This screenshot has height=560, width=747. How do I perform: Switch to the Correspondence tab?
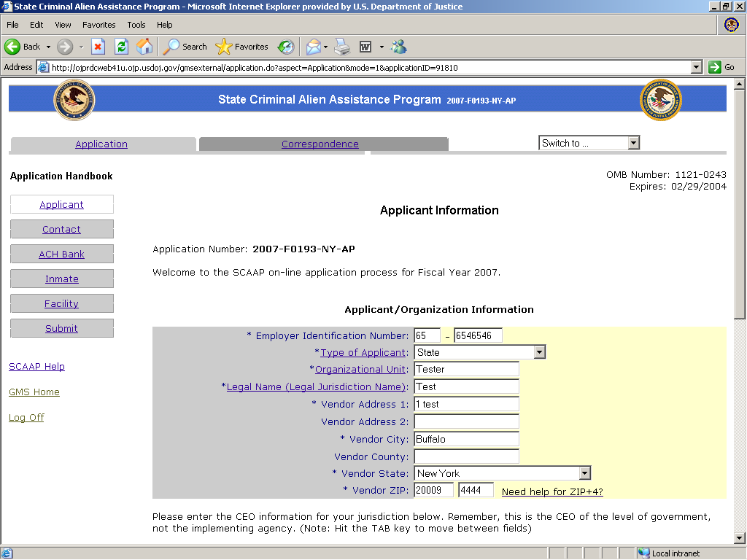coord(320,144)
